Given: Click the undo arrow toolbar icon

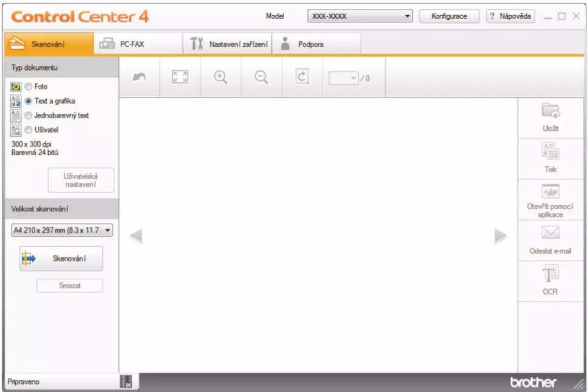Looking at the screenshot, I should tap(139, 78).
